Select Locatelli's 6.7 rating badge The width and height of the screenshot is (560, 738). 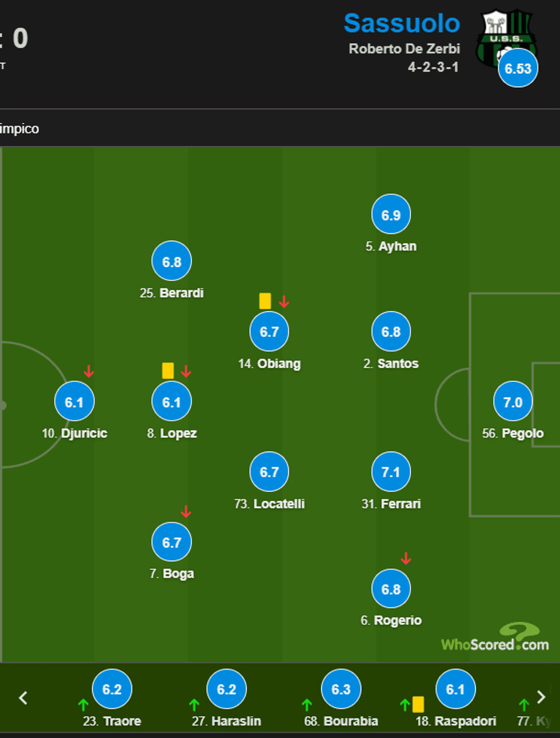pyautogui.click(x=269, y=472)
